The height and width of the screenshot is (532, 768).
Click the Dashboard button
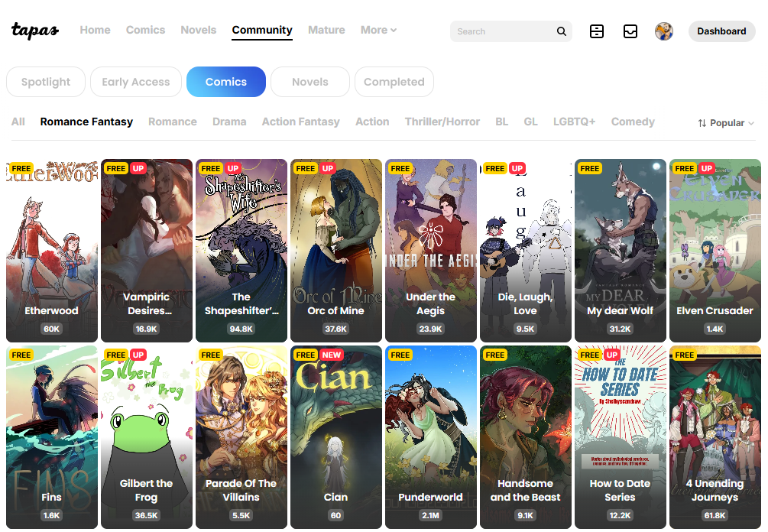(x=721, y=31)
